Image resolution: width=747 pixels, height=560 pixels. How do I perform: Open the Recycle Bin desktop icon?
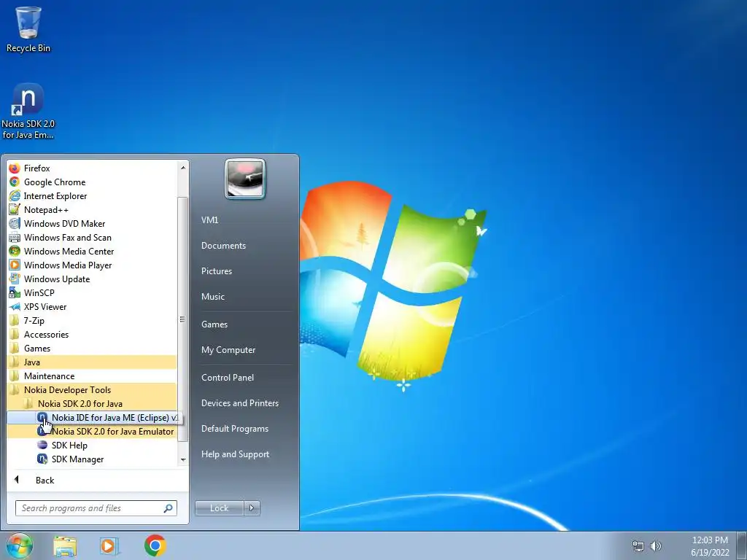[x=28, y=29]
